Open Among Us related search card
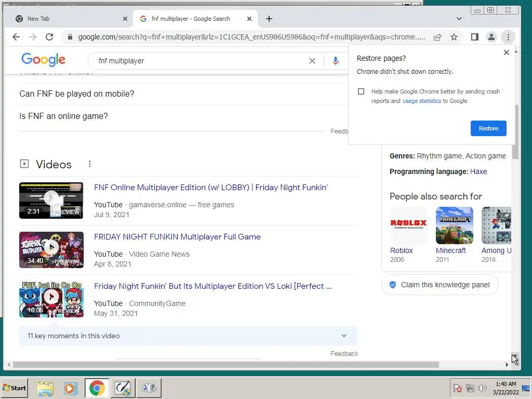Screen dimensions: 532x399 [496, 235]
